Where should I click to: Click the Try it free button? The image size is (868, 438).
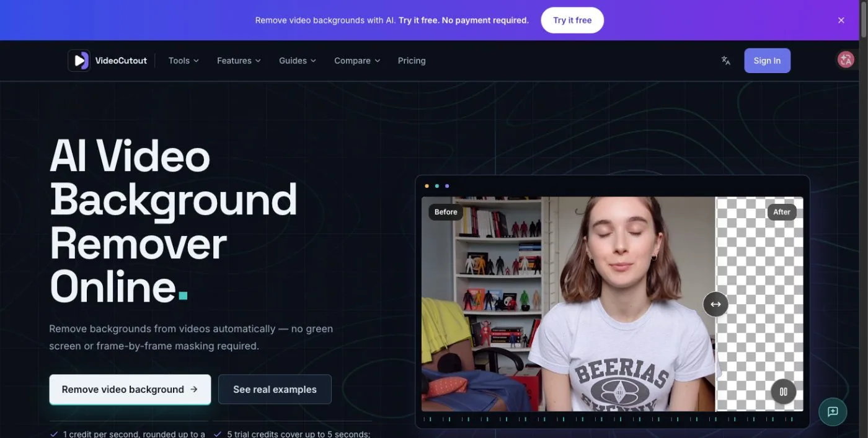572,20
